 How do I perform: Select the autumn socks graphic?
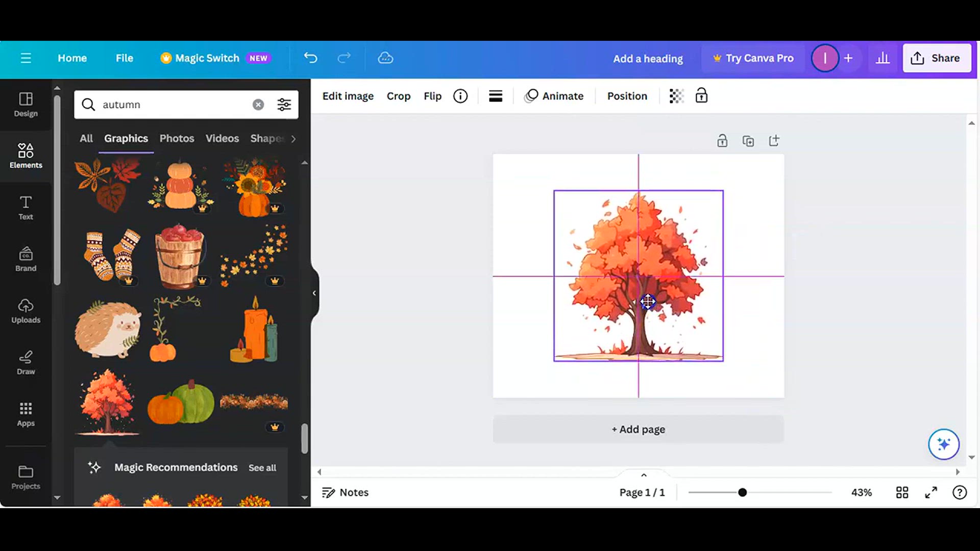[112, 255]
